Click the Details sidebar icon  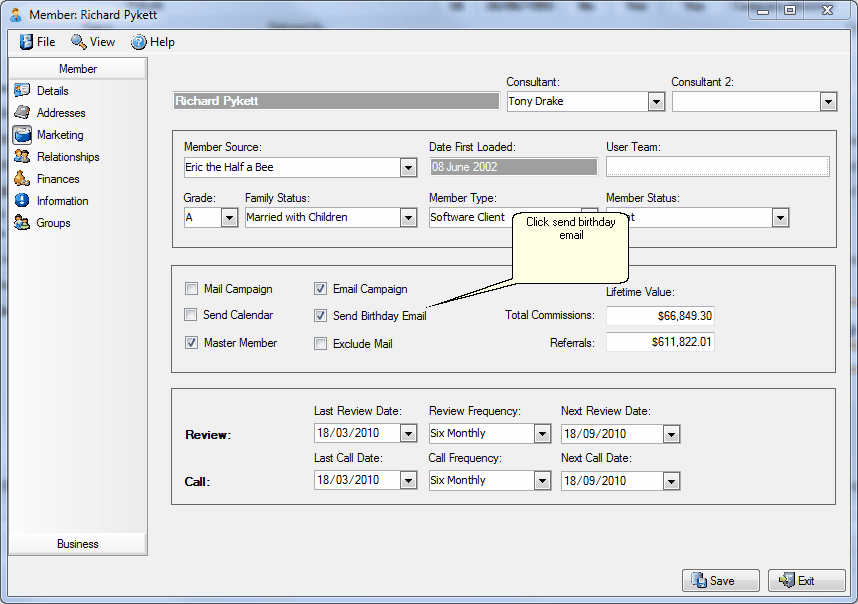click(22, 90)
